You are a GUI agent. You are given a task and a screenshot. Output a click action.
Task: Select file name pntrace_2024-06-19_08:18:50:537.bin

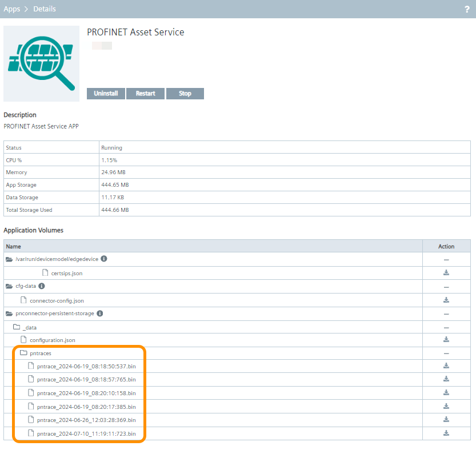[x=86, y=367]
